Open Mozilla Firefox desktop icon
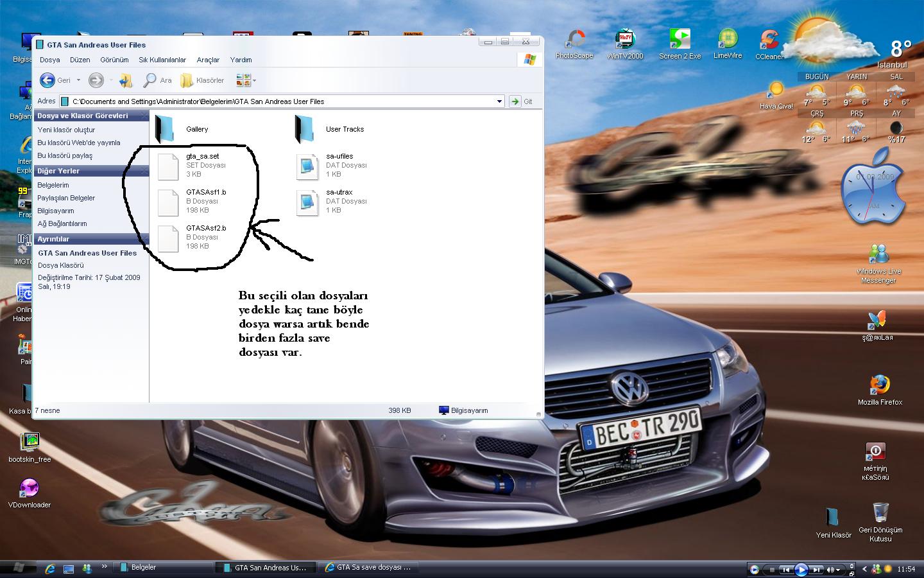924x578 pixels. tap(880, 390)
